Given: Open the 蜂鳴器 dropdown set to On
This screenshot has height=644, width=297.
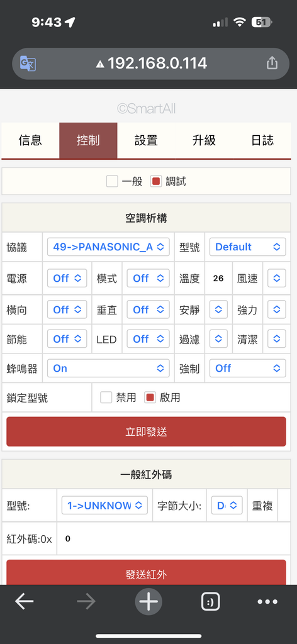Looking at the screenshot, I should click(108, 368).
